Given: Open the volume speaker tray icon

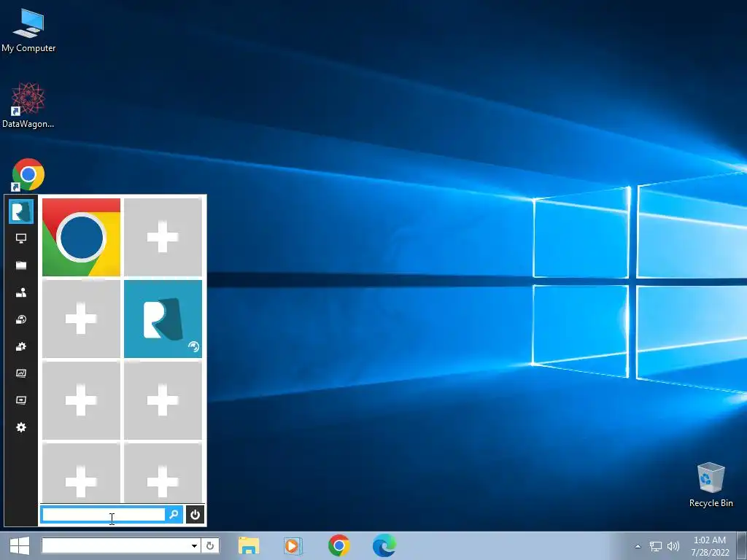Looking at the screenshot, I should point(673,546).
